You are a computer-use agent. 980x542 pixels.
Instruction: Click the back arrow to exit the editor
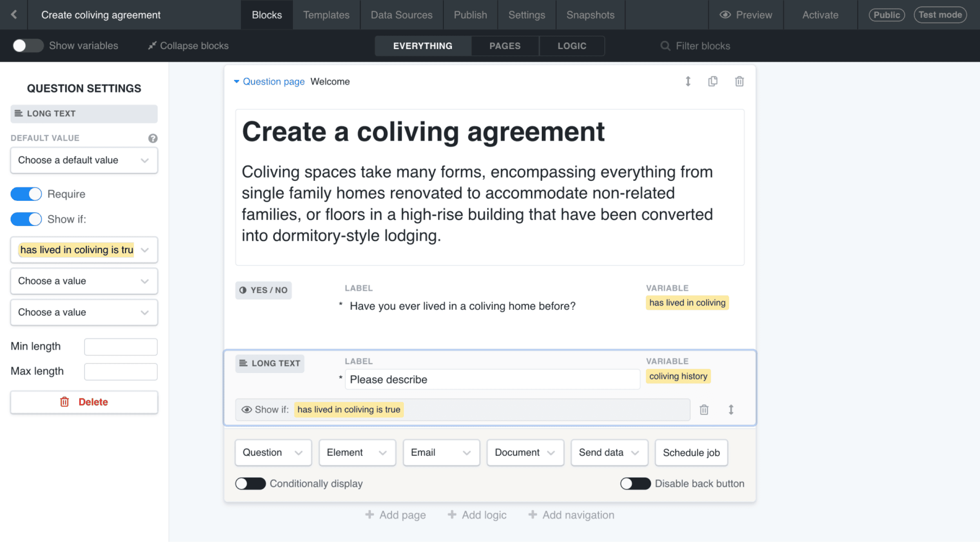pos(14,15)
